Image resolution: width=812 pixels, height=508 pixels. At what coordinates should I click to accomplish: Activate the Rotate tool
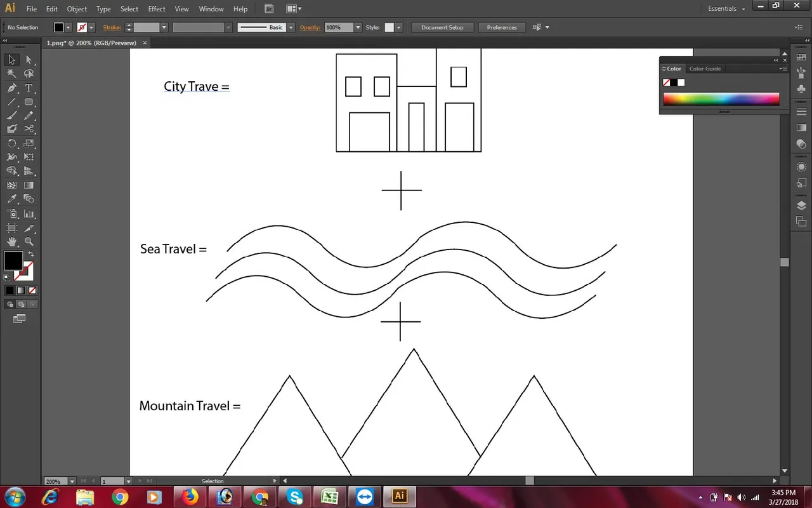[x=11, y=144]
